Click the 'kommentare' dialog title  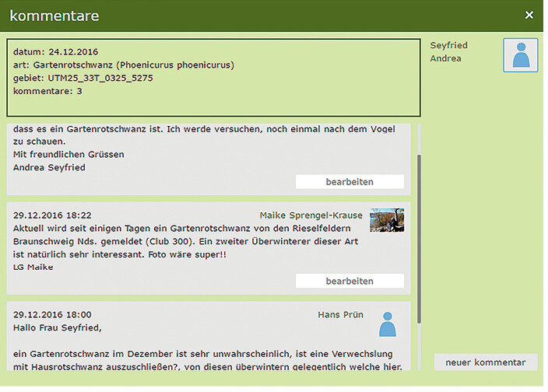coord(54,16)
